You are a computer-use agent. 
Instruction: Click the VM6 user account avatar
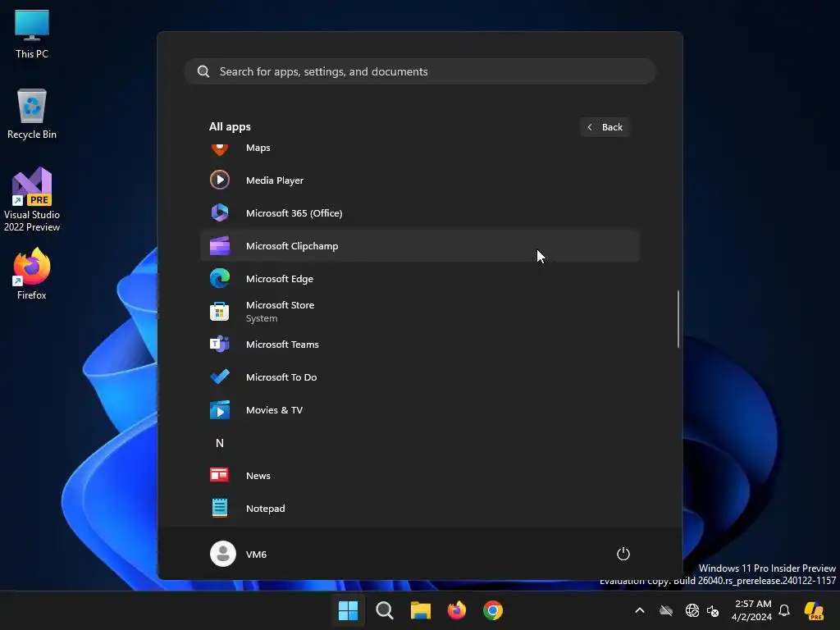click(223, 554)
